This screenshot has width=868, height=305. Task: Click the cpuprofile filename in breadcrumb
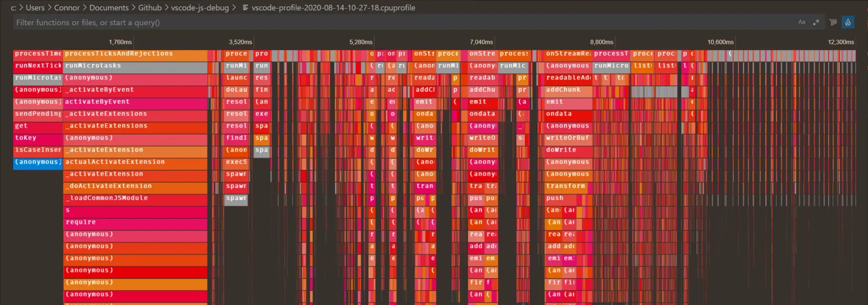pyautogui.click(x=333, y=8)
